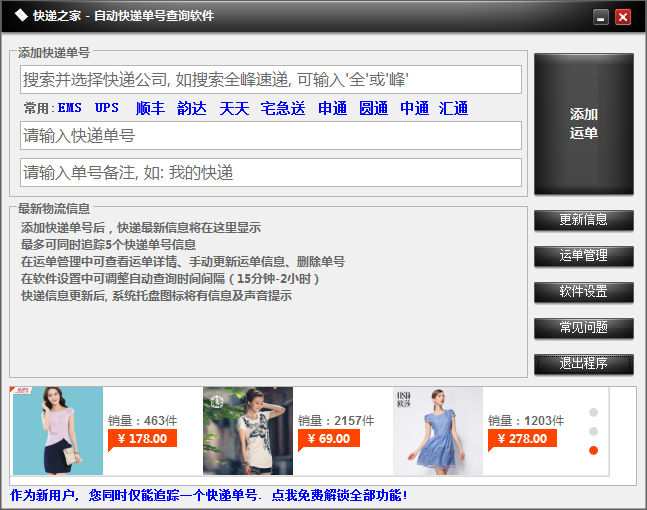
Task: Click the tracking number input field
Action: click(271, 136)
